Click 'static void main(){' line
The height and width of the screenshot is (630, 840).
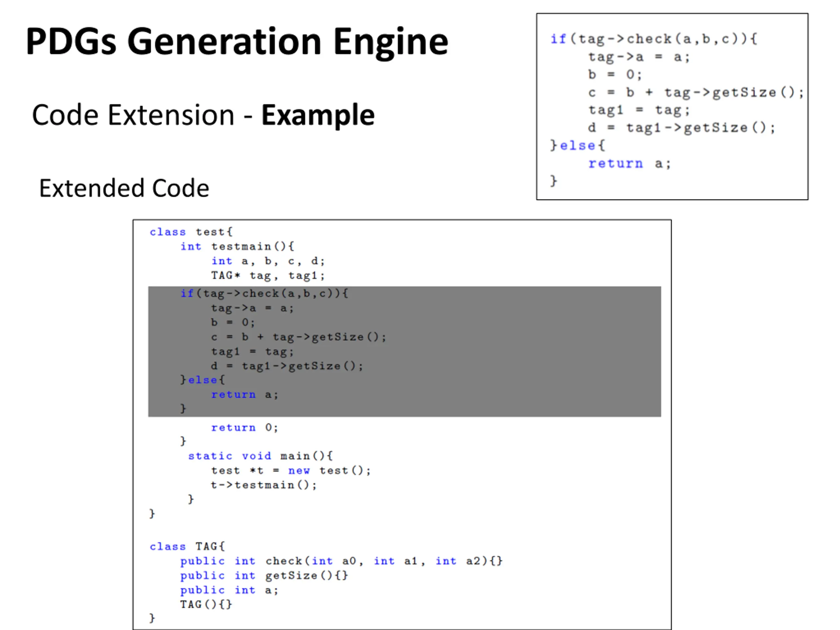pos(260,456)
